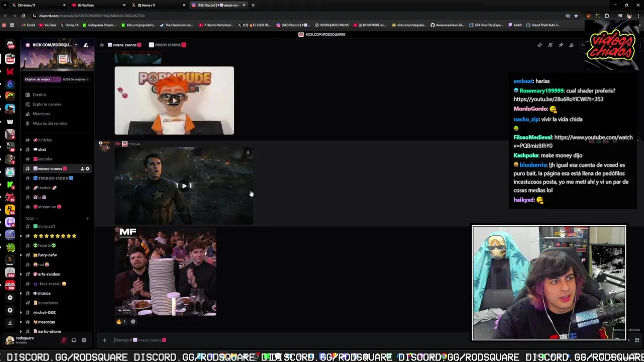The width and height of the screenshot is (644, 362).
Task: Open the stars emoji channel
Action: coord(56,236)
